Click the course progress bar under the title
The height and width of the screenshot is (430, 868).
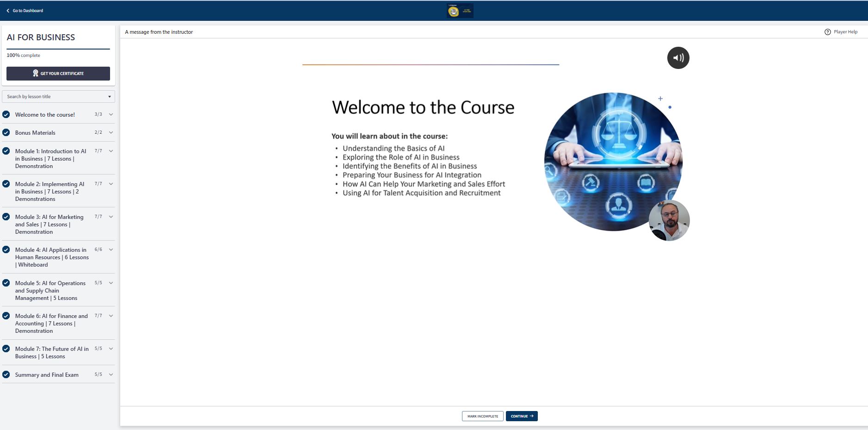pyautogui.click(x=58, y=49)
